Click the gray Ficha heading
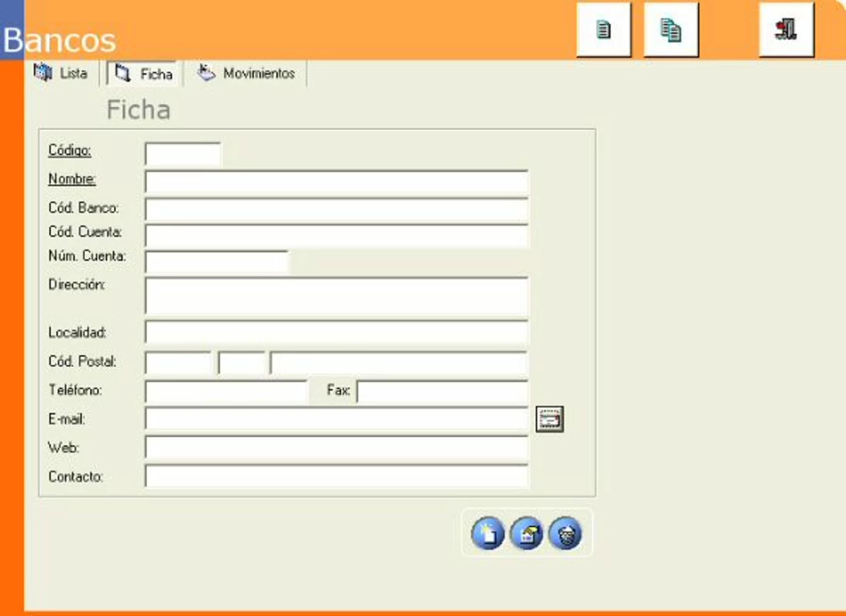Image resolution: width=846 pixels, height=616 pixels. [x=139, y=109]
